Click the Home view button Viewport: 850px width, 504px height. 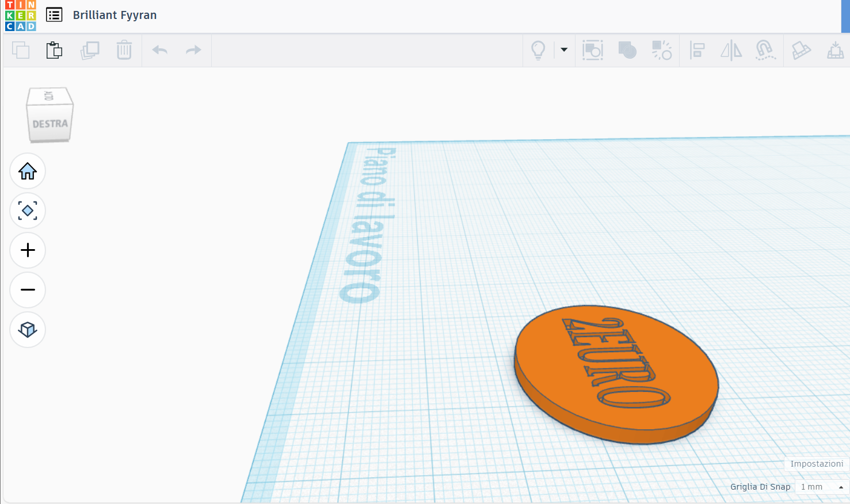pyautogui.click(x=28, y=171)
